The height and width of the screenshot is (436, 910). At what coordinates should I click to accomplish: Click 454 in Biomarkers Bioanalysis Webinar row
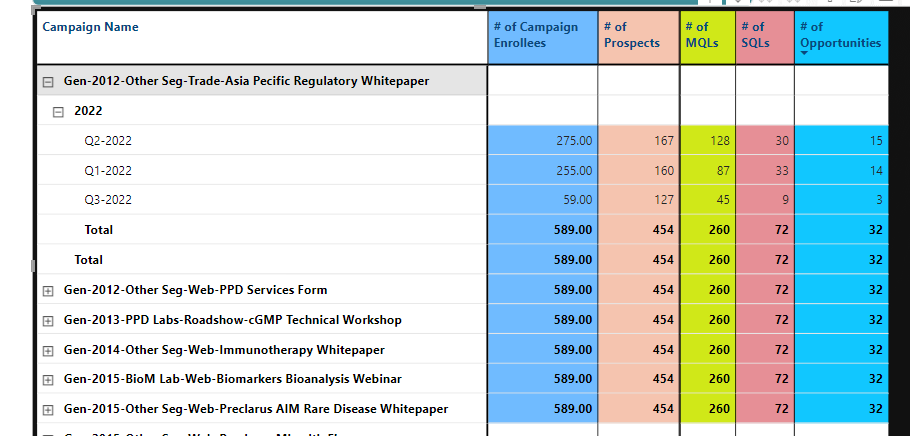663,379
